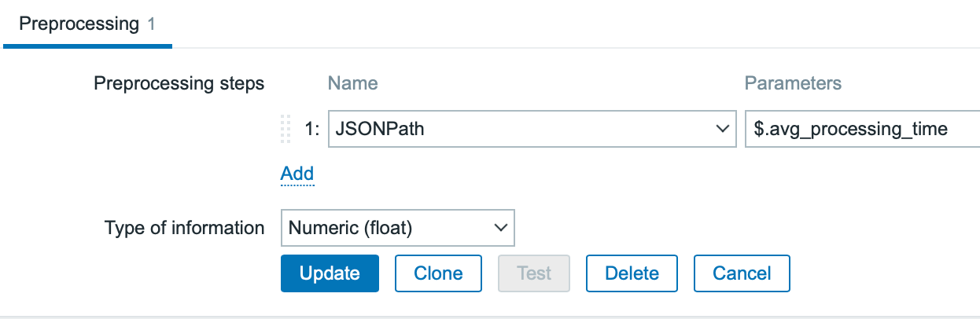Click the chevron arrow beside JSONPath
The width and height of the screenshot is (980, 319).
click(x=722, y=129)
